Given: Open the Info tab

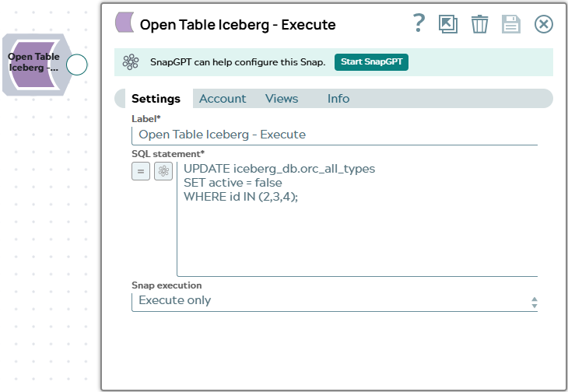Looking at the screenshot, I should pos(338,99).
